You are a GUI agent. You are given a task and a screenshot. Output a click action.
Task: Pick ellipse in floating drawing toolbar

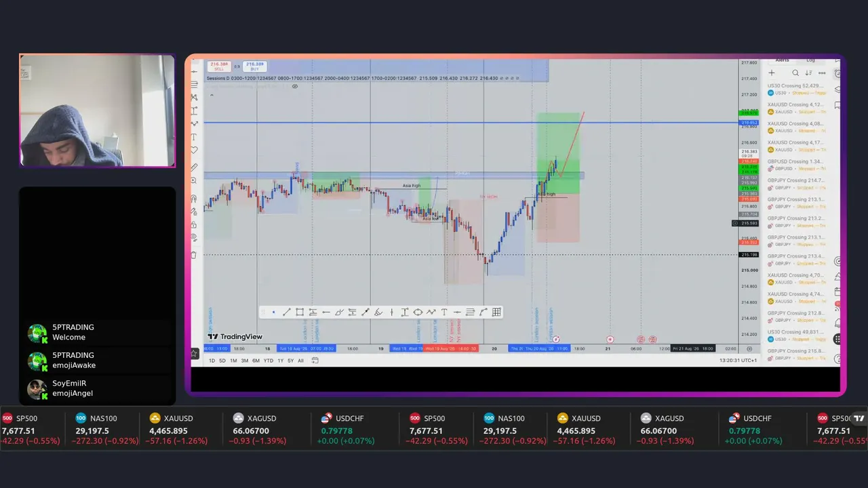418,312
